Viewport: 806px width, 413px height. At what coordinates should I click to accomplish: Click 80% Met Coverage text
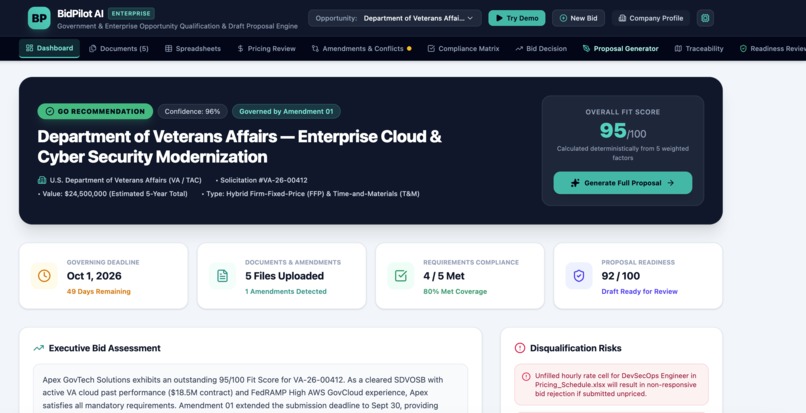pyautogui.click(x=455, y=292)
